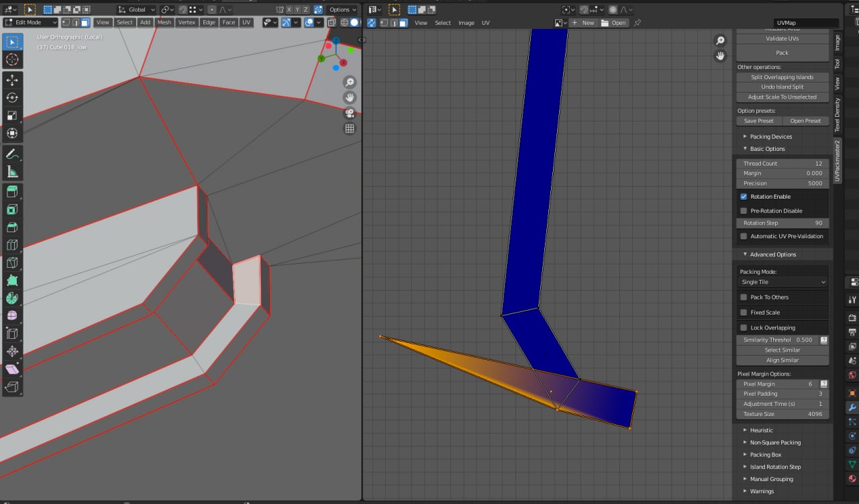The height and width of the screenshot is (504, 859).
Task: Select the Measure tool
Action: (x=11, y=171)
